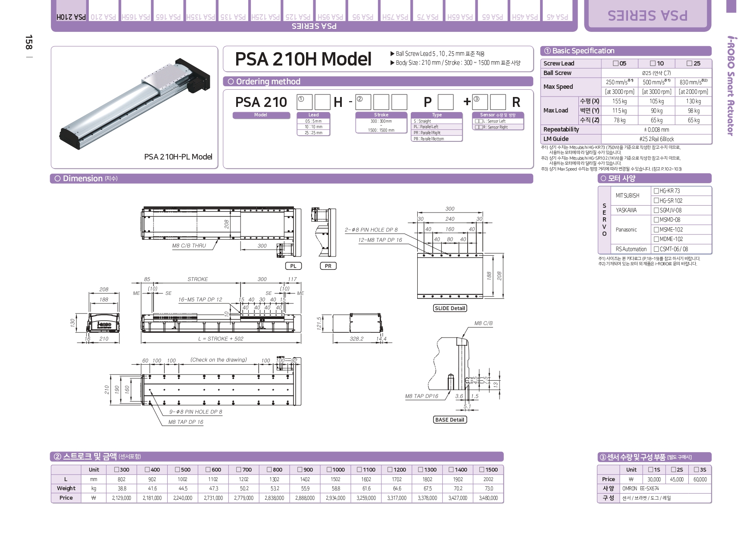Switch to the PSA 165H tab
756x535 pixels.
(136, 11)
